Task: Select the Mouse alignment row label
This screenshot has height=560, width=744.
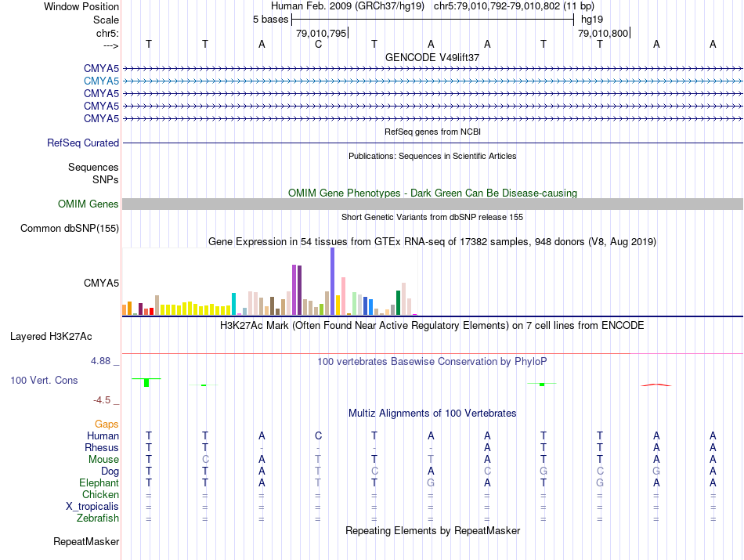Action: point(103,460)
